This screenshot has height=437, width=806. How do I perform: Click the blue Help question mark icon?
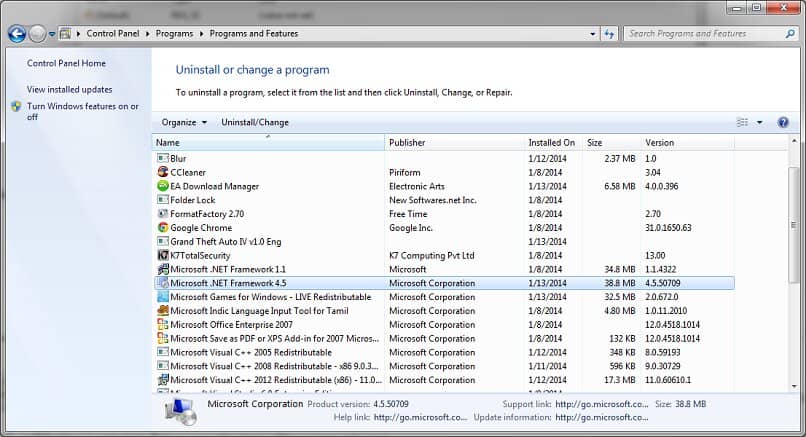click(x=783, y=122)
